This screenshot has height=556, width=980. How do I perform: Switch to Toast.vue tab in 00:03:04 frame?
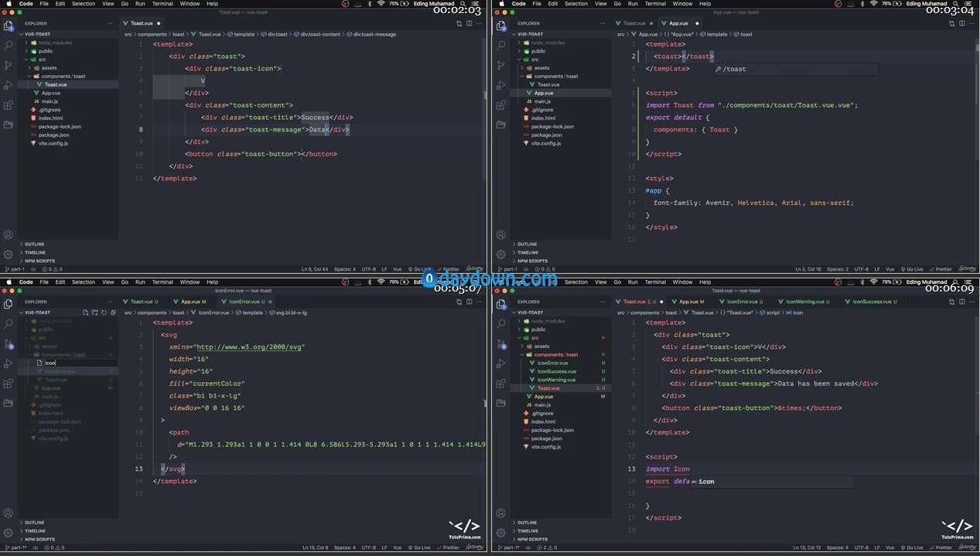(x=635, y=23)
